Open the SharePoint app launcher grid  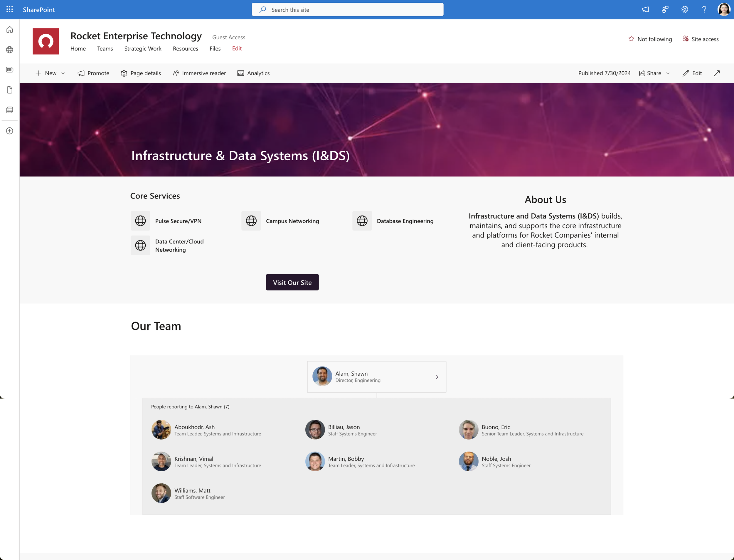(10, 9)
